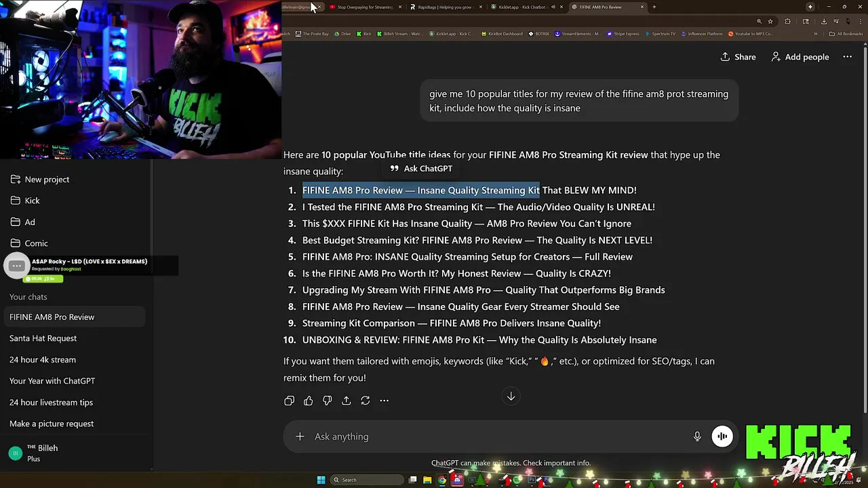The height and width of the screenshot is (488, 868).
Task: Open Drive bookmark
Action: 343,34
